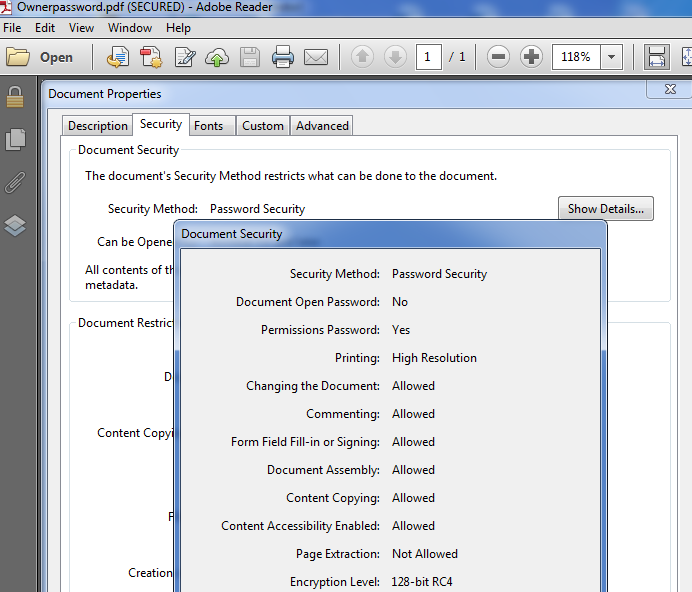
Task: Switch to the Description tab
Action: tap(98, 126)
